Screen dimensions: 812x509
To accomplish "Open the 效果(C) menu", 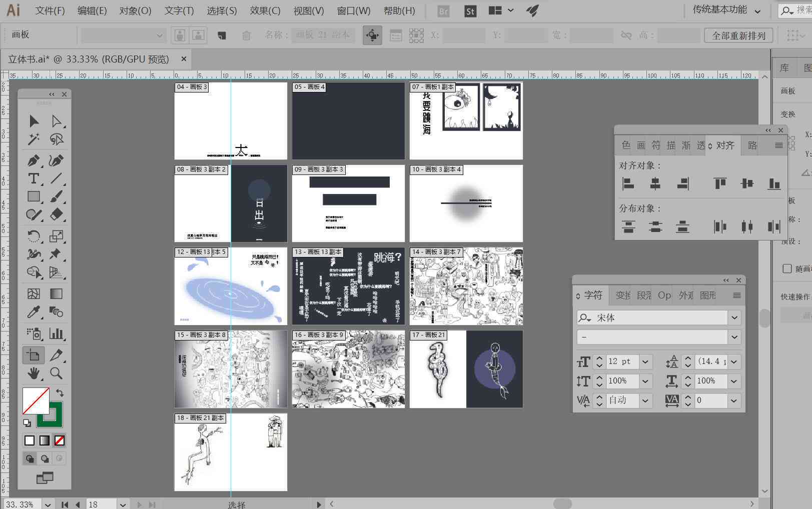I will [265, 10].
